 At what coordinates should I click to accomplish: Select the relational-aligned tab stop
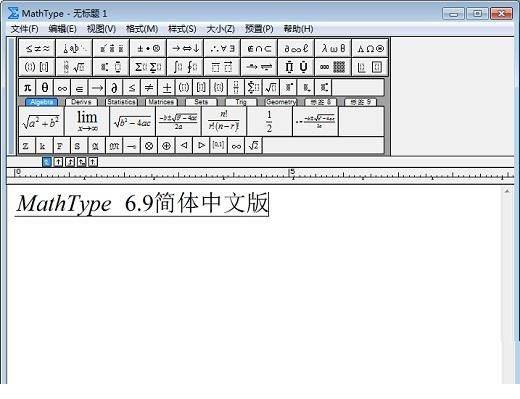coord(81,162)
